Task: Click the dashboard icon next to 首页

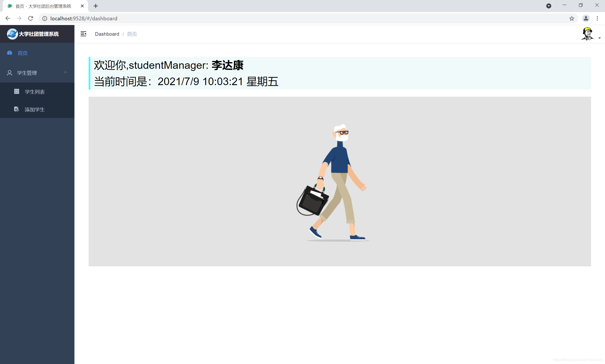Action: tap(9, 53)
